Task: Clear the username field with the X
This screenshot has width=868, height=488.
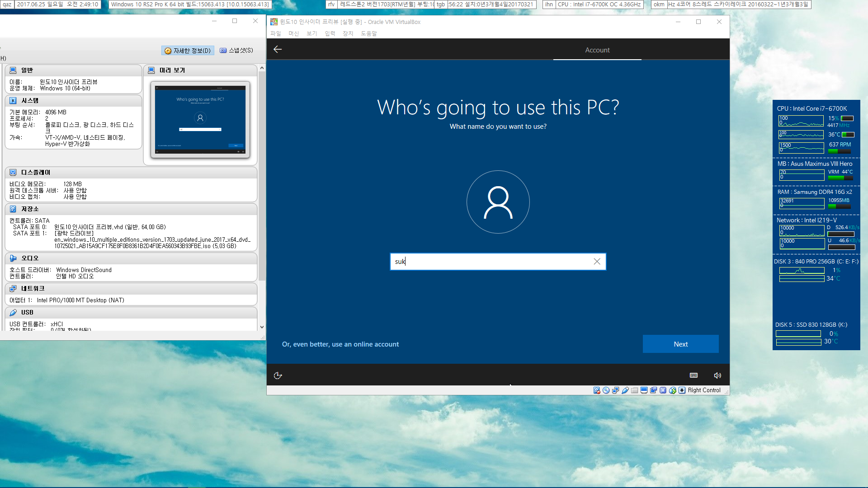Action: 597,262
